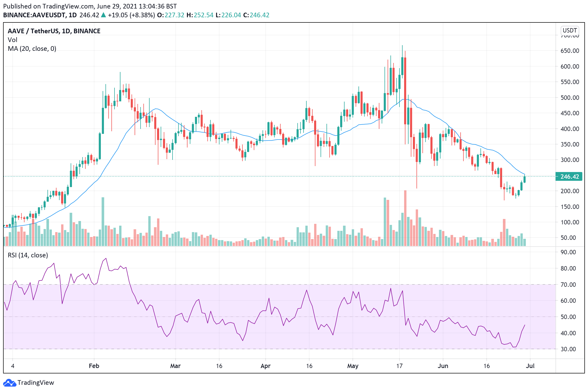Click the USDT currency label button
Image resolution: width=588 pixels, height=392 pixels.
pyautogui.click(x=570, y=30)
